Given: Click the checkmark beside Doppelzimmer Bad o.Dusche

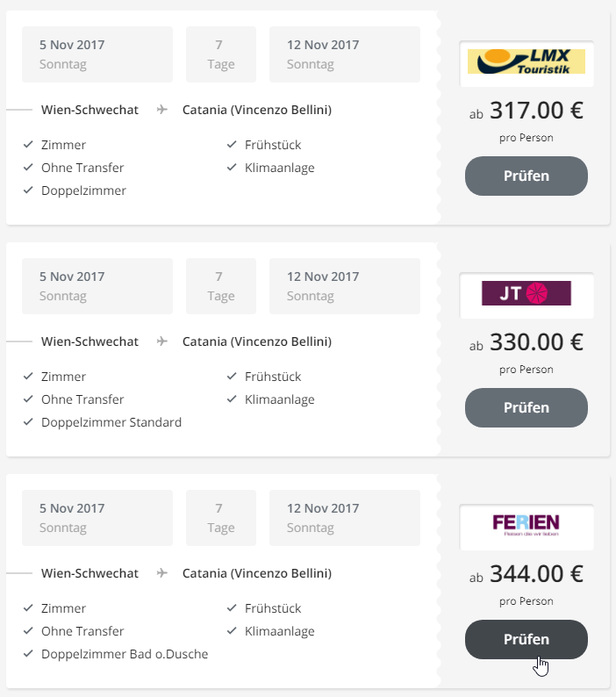Looking at the screenshot, I should click(x=28, y=653).
